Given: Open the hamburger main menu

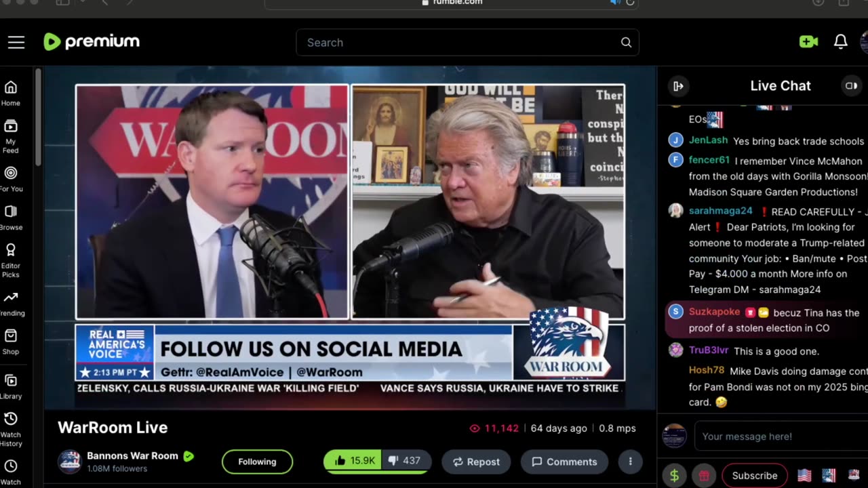Looking at the screenshot, I should pos(16,42).
